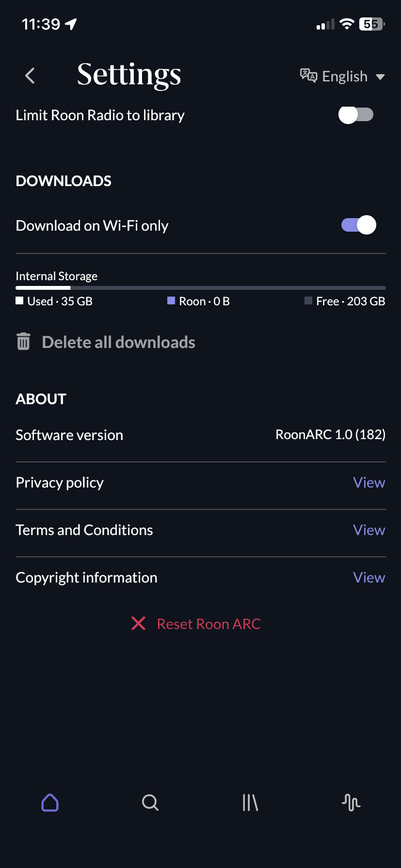Tap Delete all downloads

click(x=118, y=342)
